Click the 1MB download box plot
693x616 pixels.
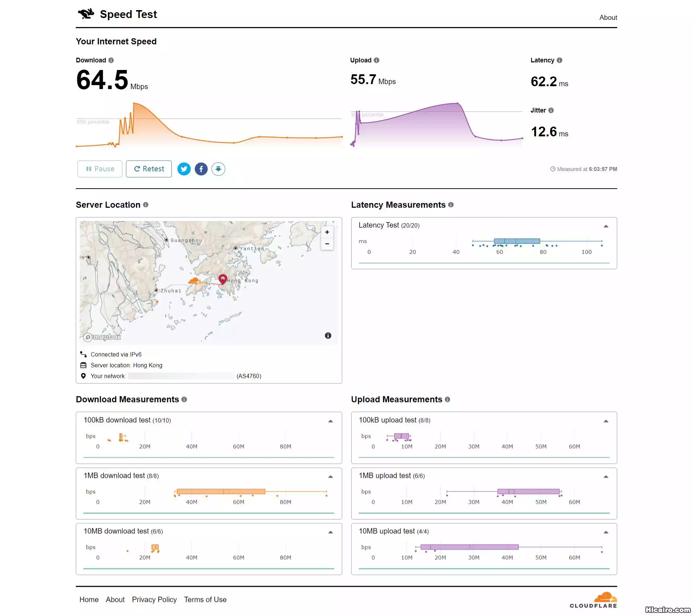pos(251,492)
